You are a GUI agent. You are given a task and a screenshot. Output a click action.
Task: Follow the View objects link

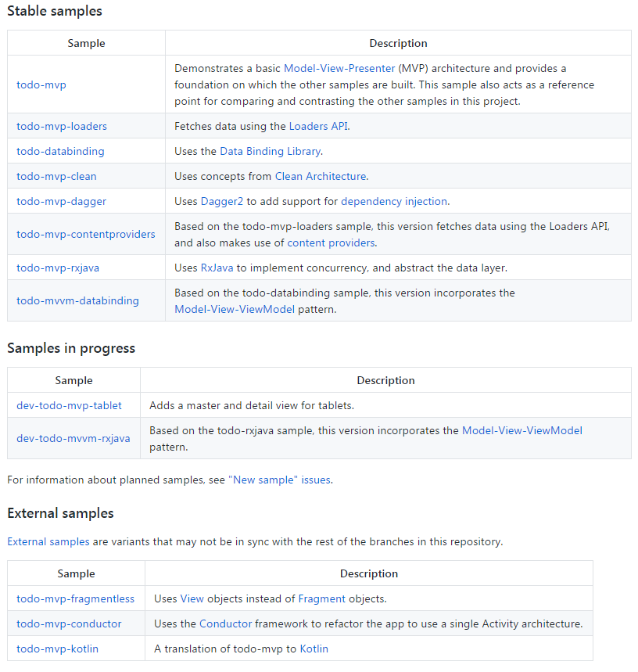click(x=192, y=599)
